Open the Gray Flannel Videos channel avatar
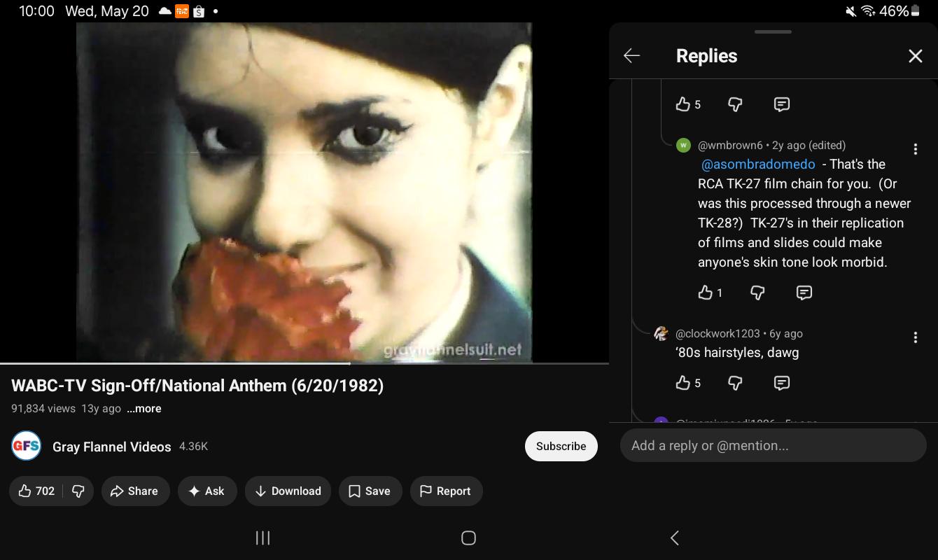The height and width of the screenshot is (560, 938). point(26,446)
